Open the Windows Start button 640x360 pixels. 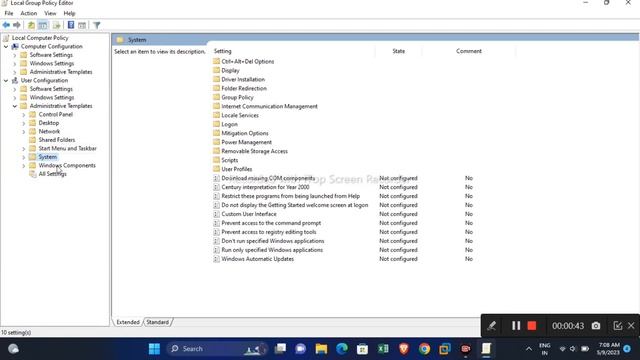pos(154,349)
